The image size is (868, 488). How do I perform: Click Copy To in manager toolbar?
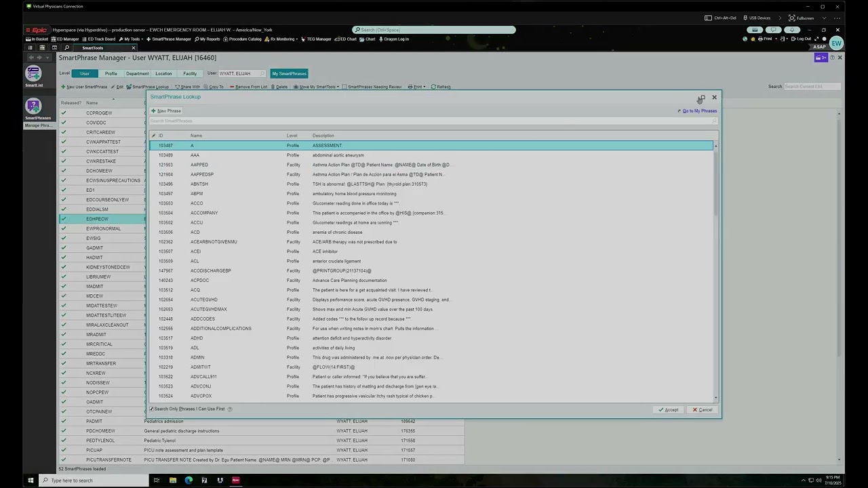(213, 87)
